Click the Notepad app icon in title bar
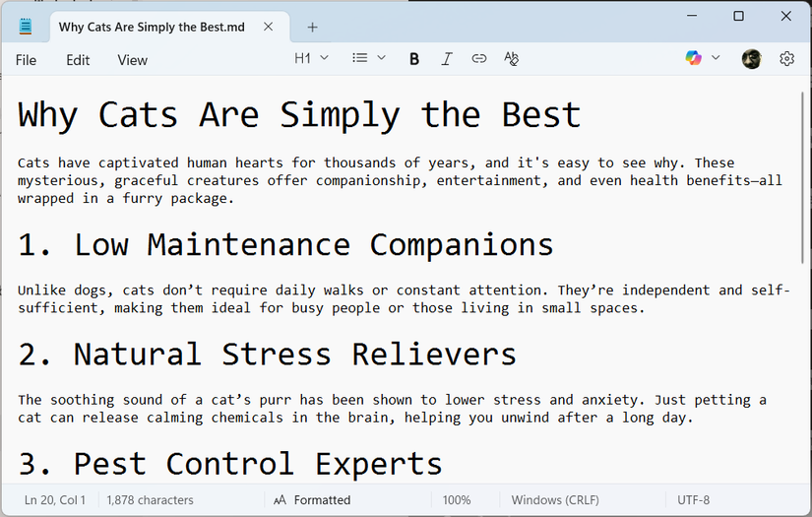This screenshot has height=517, width=812. [26, 26]
